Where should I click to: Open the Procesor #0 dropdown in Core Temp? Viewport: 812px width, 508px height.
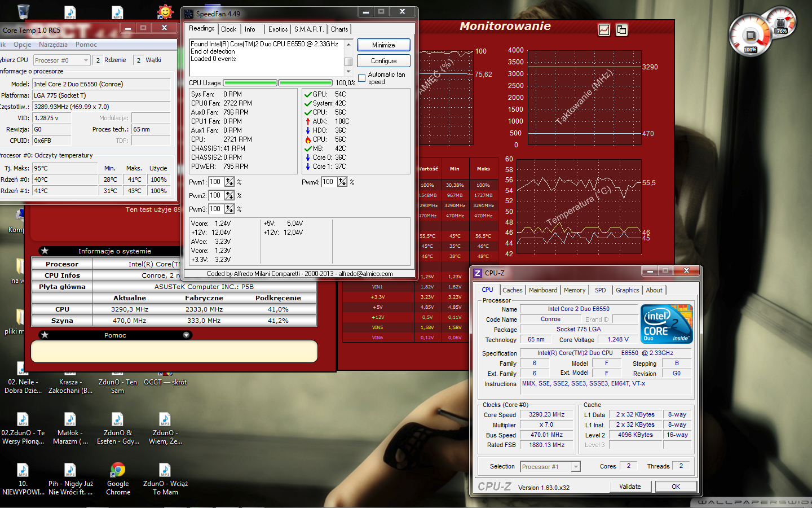(x=62, y=60)
